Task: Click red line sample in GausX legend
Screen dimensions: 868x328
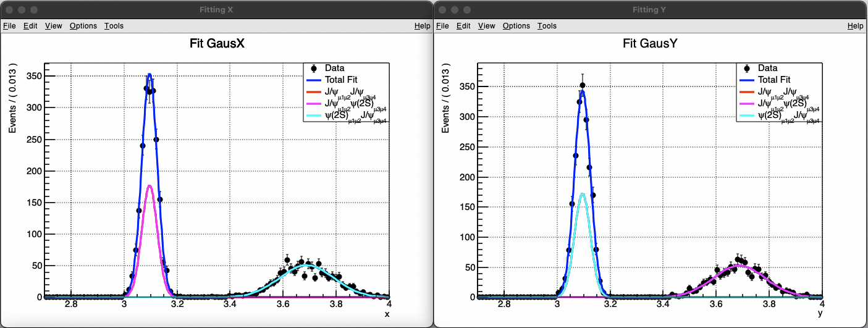Action: [x=314, y=93]
